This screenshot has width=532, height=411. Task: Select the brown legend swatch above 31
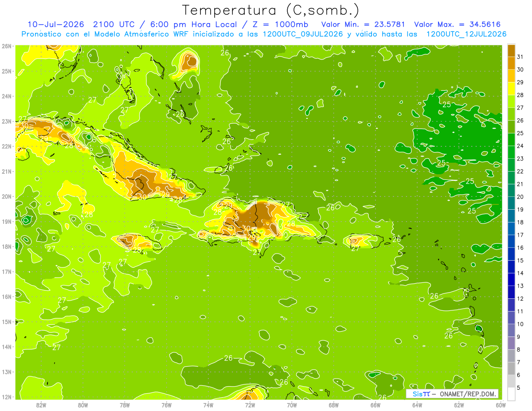point(511,50)
